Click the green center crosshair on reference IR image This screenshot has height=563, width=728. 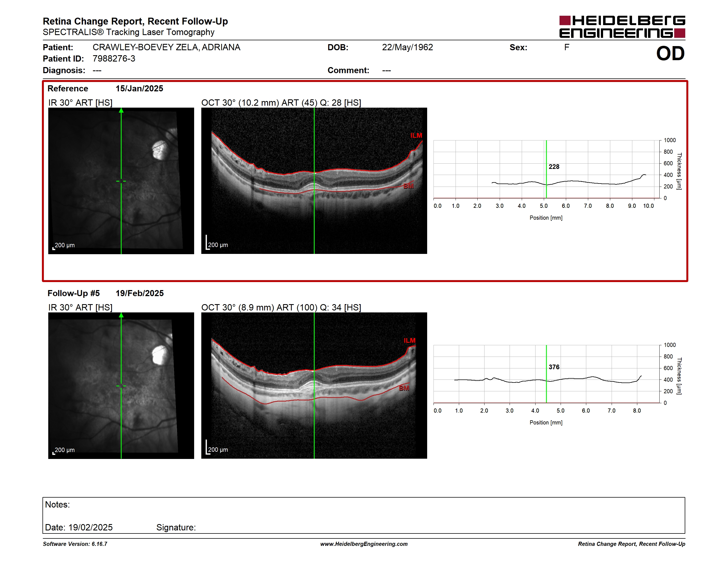[x=121, y=181]
